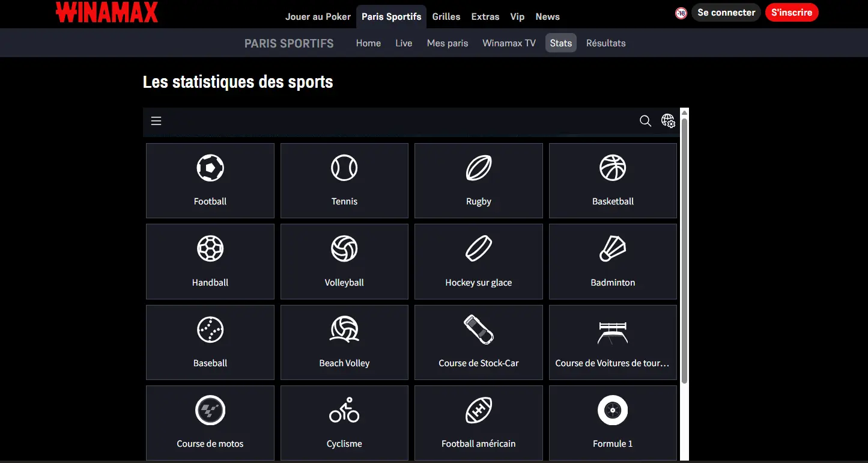The image size is (868, 463).
Task: Open the Grilles menu item
Action: point(446,16)
